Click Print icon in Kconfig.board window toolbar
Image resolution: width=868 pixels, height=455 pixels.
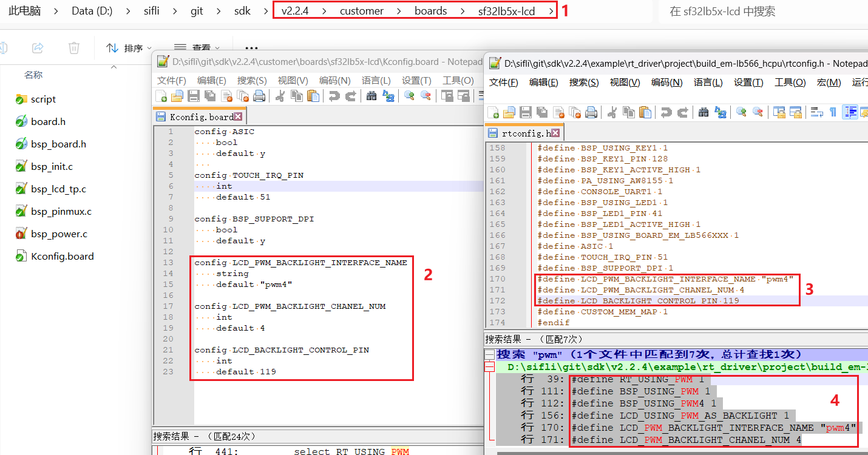pos(259,96)
